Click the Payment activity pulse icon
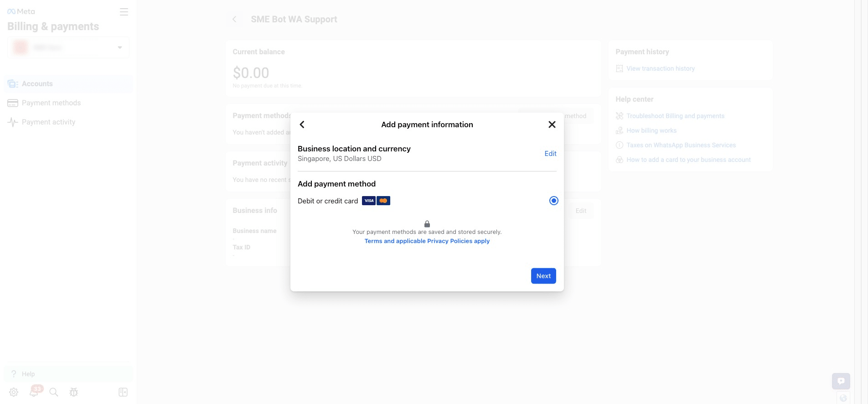The image size is (868, 404). click(13, 122)
